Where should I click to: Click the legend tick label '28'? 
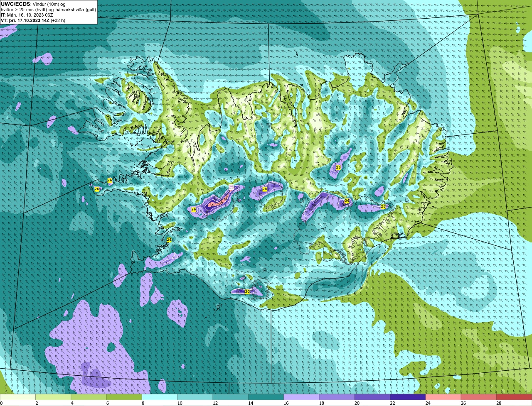pos(499,403)
